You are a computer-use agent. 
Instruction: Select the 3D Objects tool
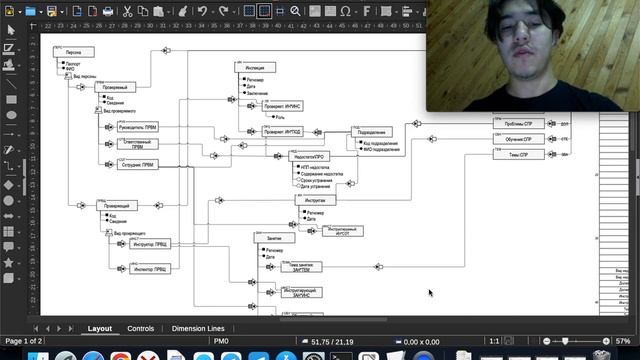click(9, 278)
